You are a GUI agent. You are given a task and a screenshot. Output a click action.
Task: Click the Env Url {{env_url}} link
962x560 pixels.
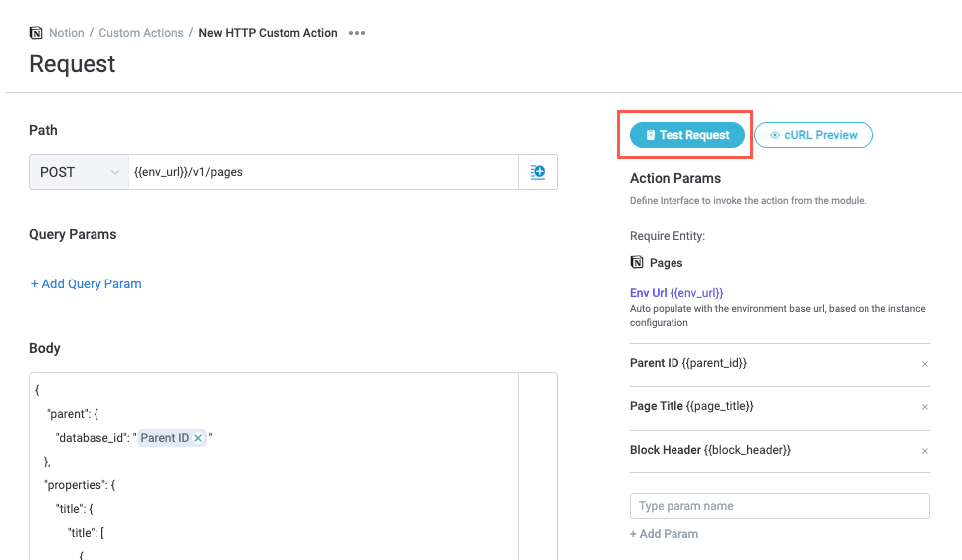(676, 293)
